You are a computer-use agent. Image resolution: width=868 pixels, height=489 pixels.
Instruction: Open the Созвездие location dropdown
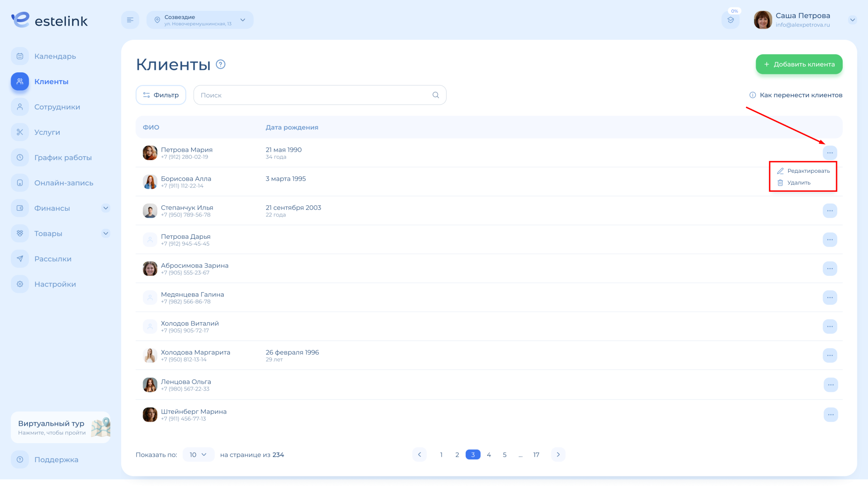(x=200, y=20)
